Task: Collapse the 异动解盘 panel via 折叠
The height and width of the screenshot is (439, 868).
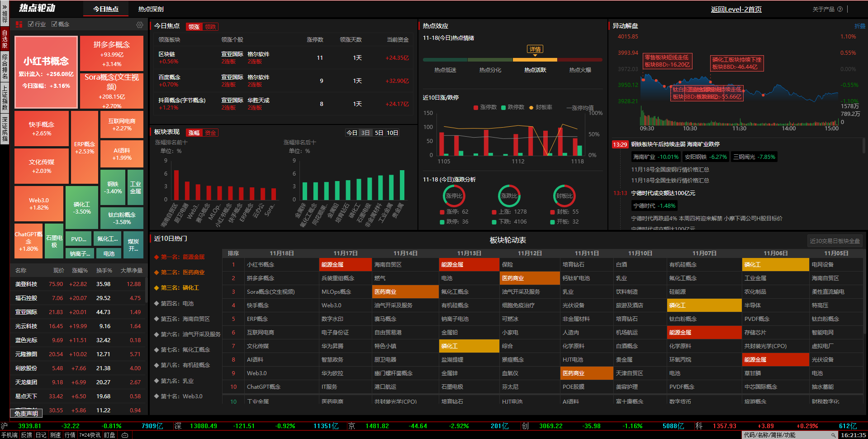Action: pos(859,26)
